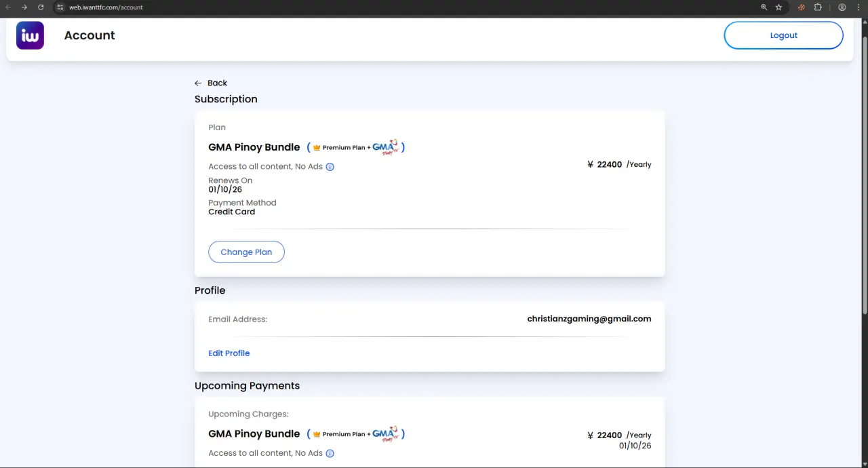Click info icon in Subscription plan card
This screenshot has height=468, width=868.
[330, 167]
